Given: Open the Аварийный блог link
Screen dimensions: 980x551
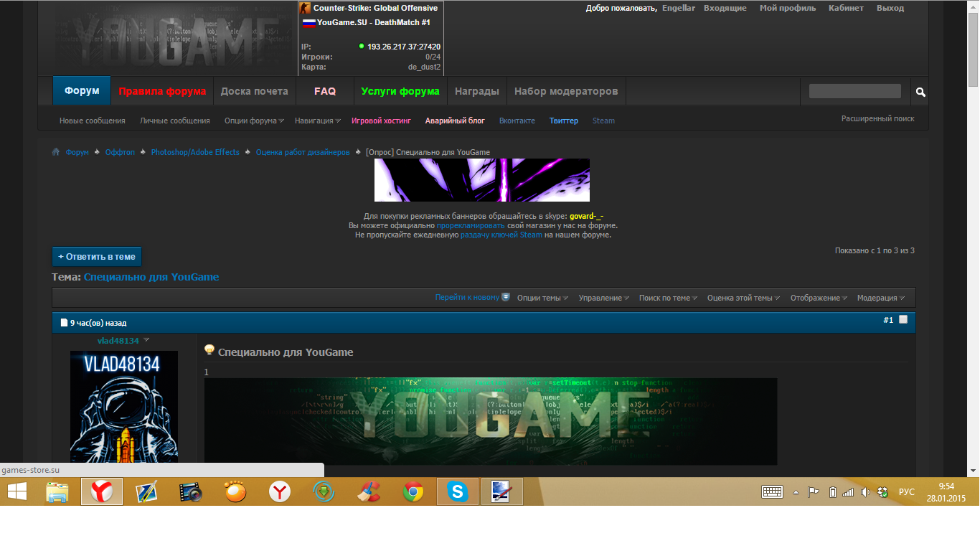Looking at the screenshot, I should pos(455,121).
